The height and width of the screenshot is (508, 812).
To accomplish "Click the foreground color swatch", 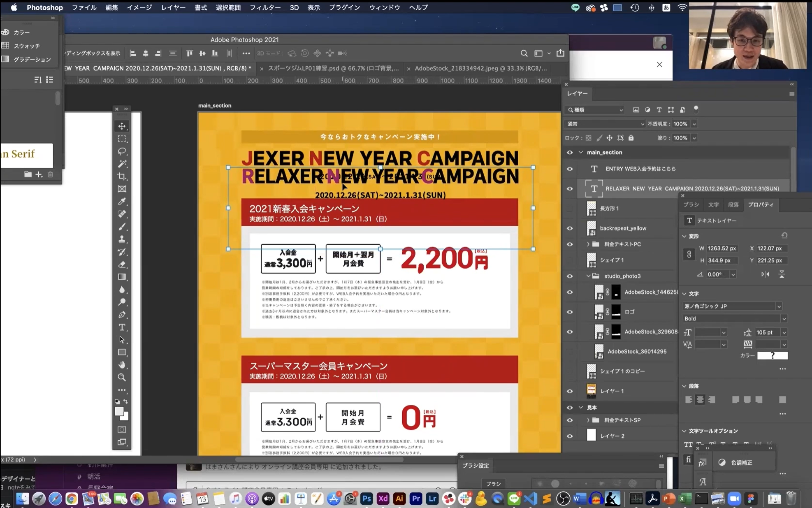I will [119, 411].
